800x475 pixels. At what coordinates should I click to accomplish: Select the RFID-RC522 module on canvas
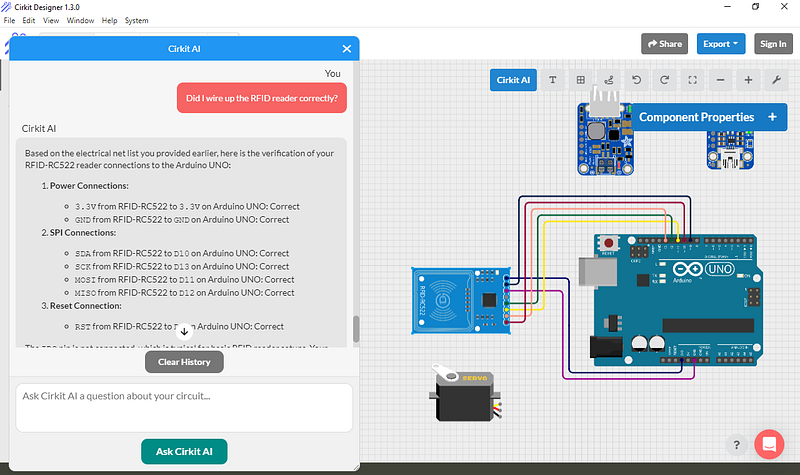461,301
